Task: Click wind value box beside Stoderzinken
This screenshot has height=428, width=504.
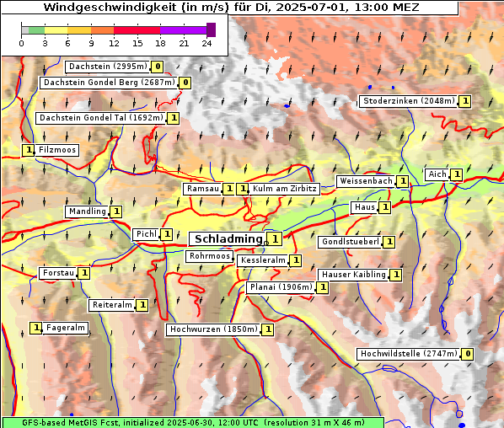Action: (464, 102)
